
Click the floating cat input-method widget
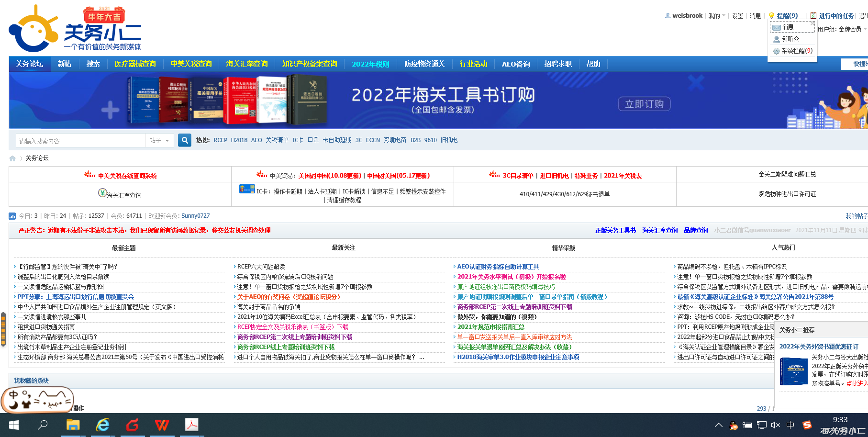tap(37, 400)
